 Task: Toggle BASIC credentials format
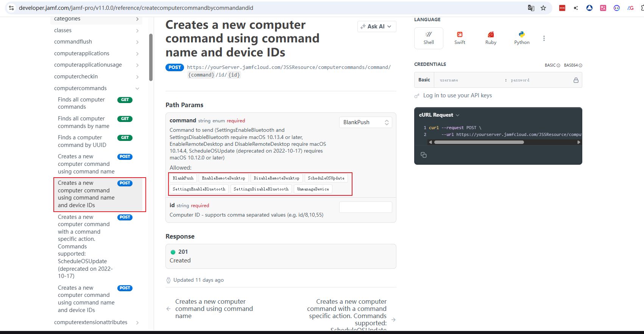pyautogui.click(x=552, y=65)
